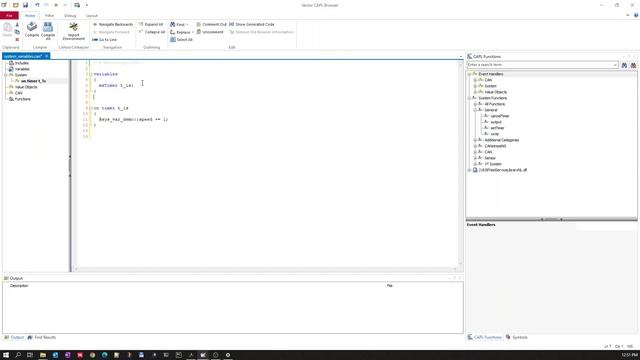The height and width of the screenshot is (360, 640).
Task: Open the quick access toolbar customize dropdown
Action: pos(87,5)
